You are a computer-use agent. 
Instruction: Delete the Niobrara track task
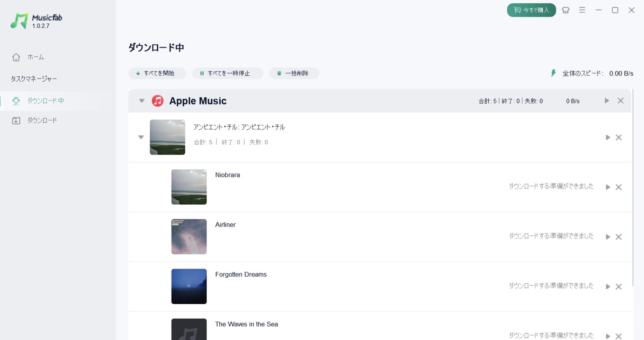619,187
